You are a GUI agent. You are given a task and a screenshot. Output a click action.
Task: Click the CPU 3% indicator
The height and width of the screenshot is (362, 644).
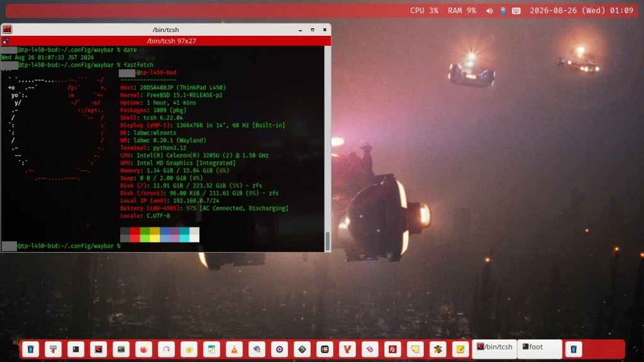coord(424,11)
